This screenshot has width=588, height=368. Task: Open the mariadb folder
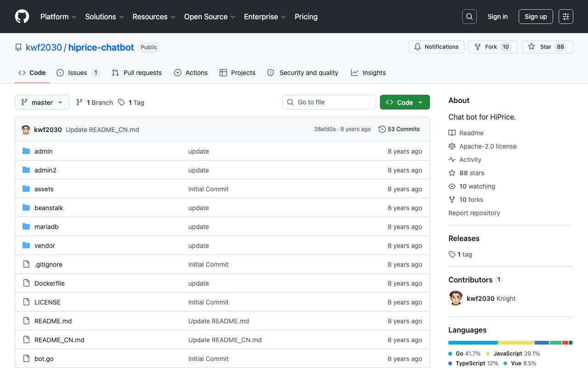pyautogui.click(x=46, y=227)
